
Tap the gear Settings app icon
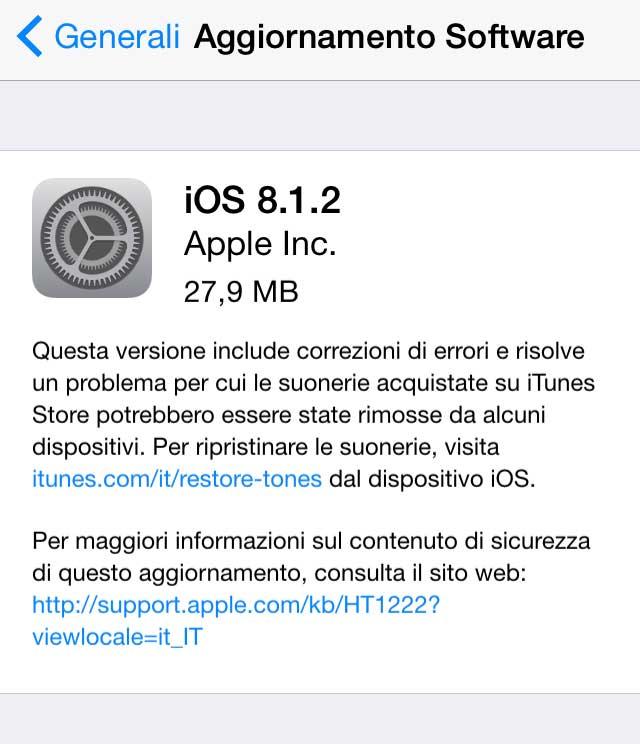click(x=92, y=238)
